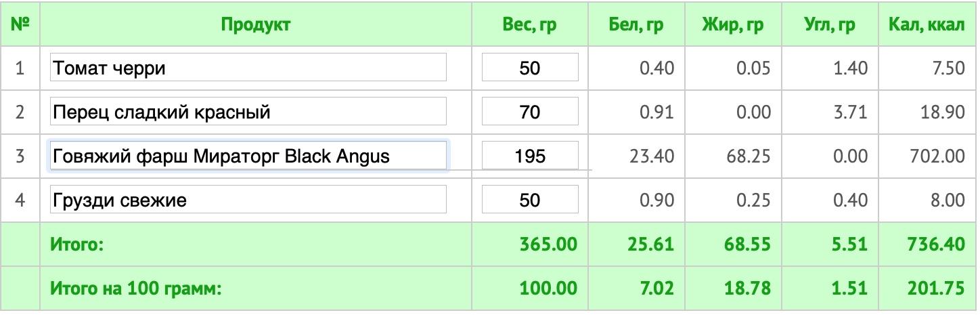Click the Итого: row label

76,245
